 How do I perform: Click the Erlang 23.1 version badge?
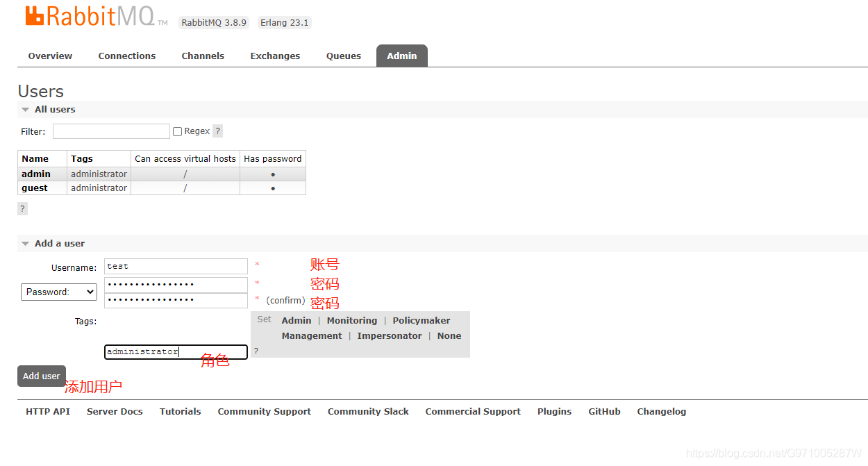click(284, 22)
